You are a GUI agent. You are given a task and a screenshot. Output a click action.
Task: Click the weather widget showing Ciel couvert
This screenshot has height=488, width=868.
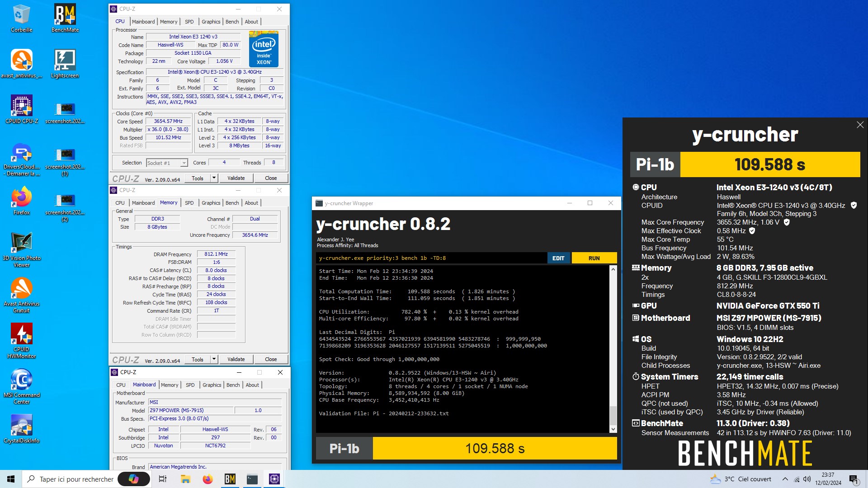741,479
